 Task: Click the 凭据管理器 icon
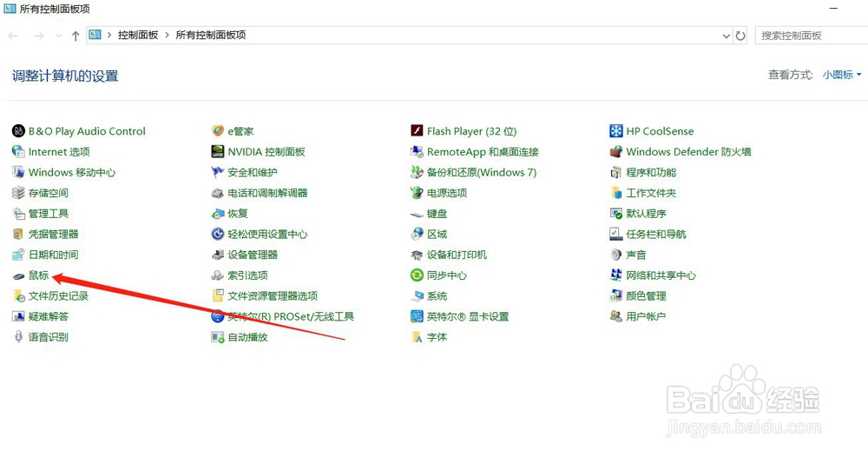point(18,234)
